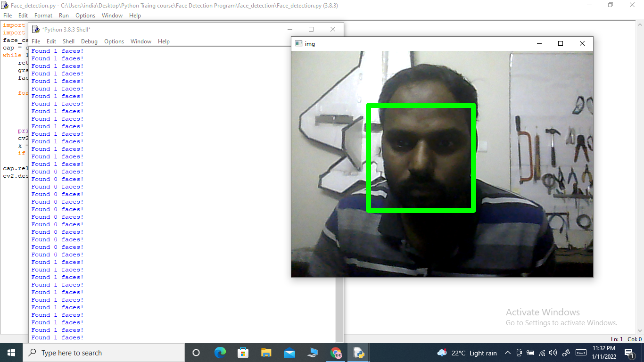Launch Google Chrome from the taskbar
The image size is (644, 362).
click(335, 353)
